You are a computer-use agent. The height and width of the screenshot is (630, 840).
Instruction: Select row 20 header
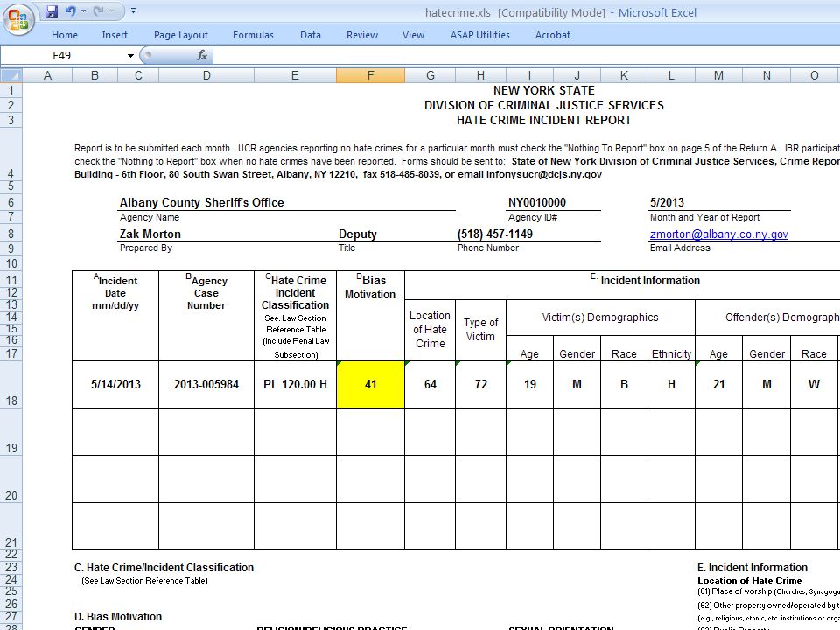coord(11,479)
